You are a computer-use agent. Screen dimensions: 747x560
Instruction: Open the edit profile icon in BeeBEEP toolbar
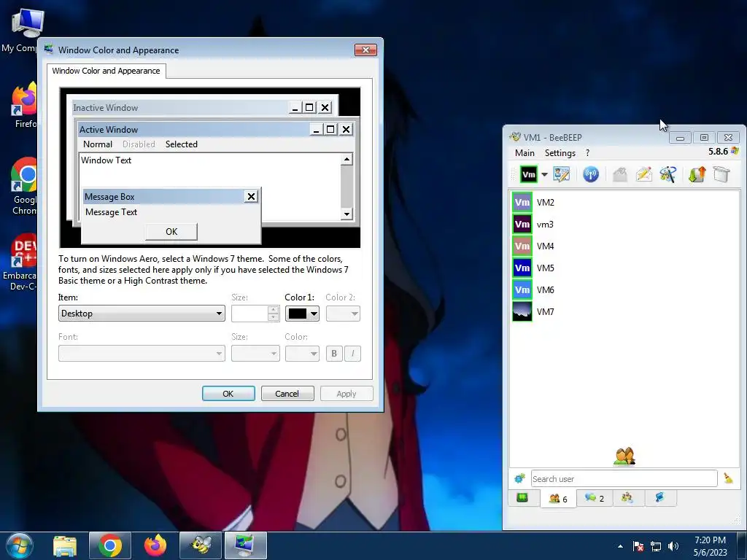[x=562, y=174]
